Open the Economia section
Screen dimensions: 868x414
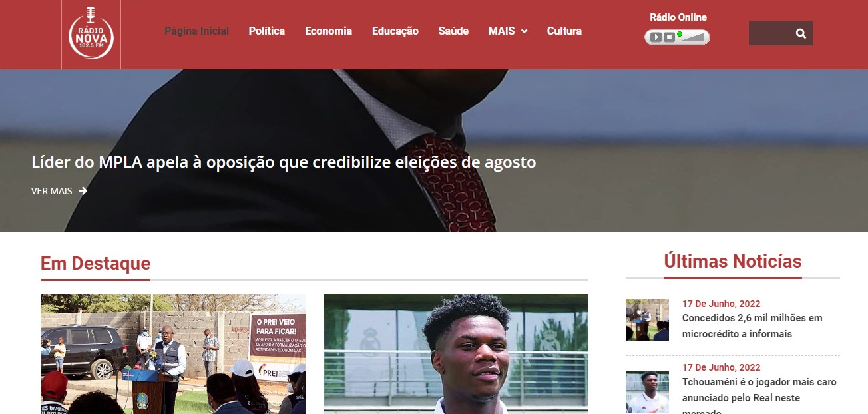pos(328,31)
